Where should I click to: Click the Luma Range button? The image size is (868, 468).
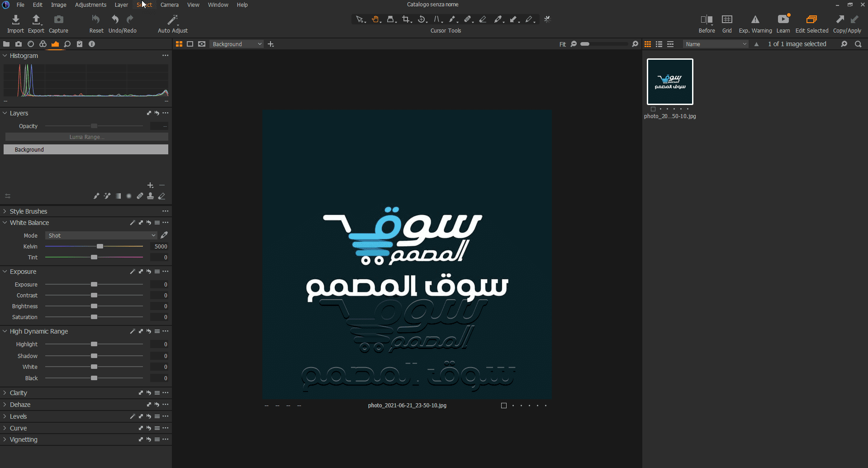86,137
